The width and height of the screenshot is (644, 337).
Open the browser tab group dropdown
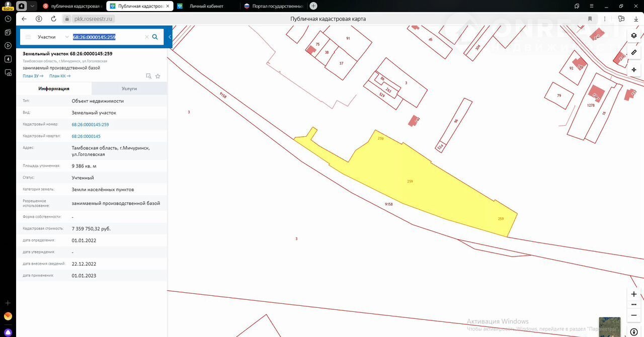point(32,6)
